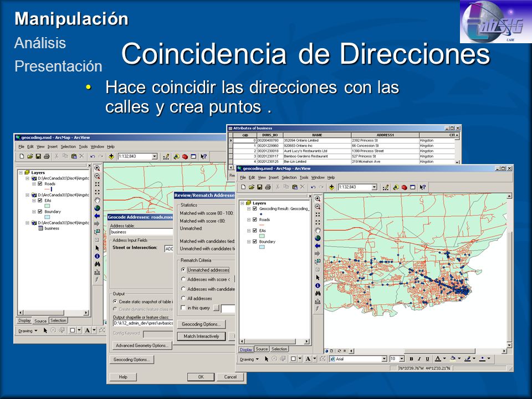Click Undo arrow in right ArcMap window
532x399 pixels.
[x=313, y=187]
